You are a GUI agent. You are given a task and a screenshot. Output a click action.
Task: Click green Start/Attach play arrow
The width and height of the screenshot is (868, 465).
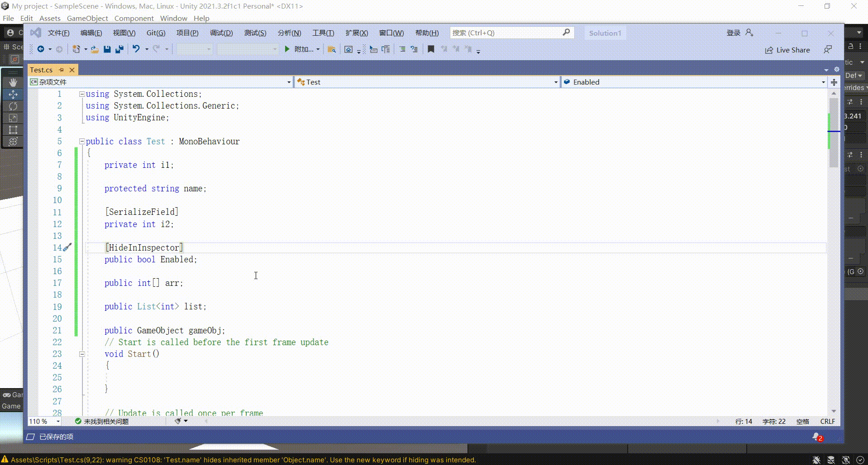287,49
